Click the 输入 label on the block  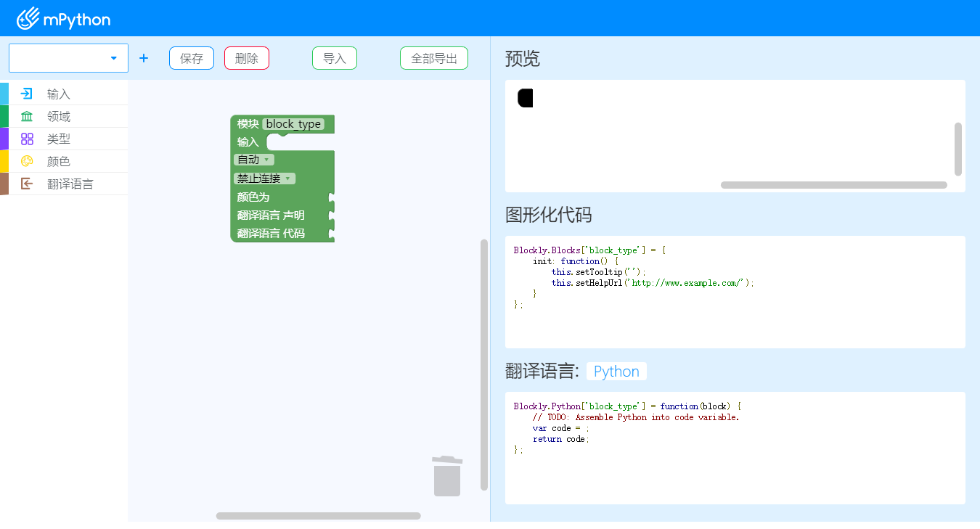248,142
